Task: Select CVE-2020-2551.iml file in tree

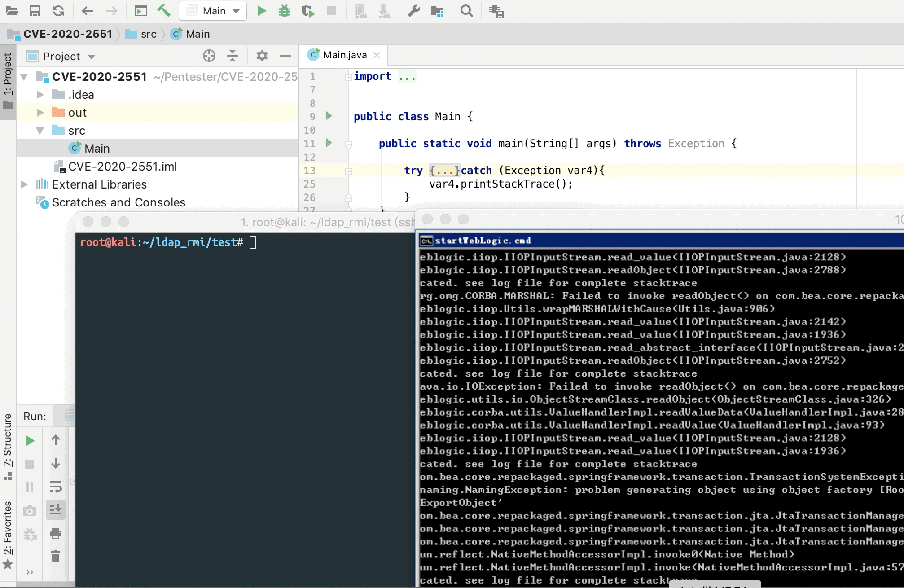Action: click(122, 167)
